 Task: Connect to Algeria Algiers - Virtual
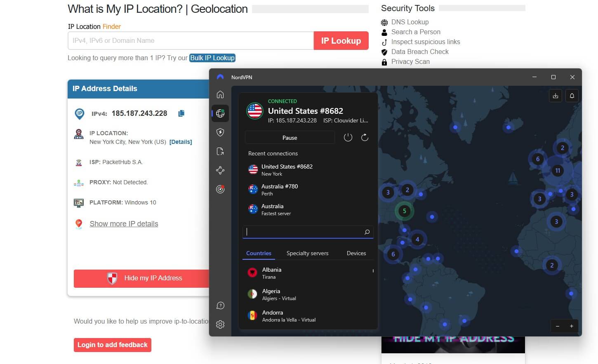tap(308, 294)
